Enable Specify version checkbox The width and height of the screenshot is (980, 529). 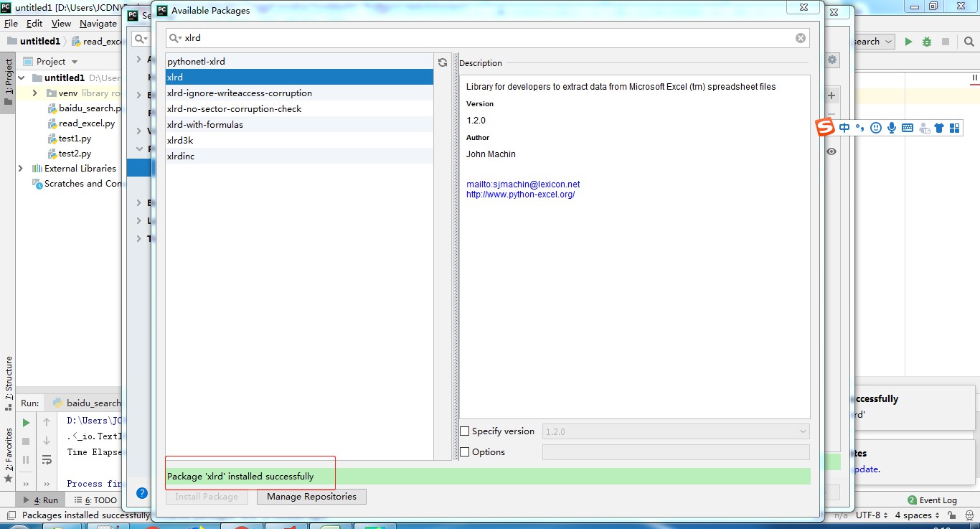pyautogui.click(x=464, y=431)
